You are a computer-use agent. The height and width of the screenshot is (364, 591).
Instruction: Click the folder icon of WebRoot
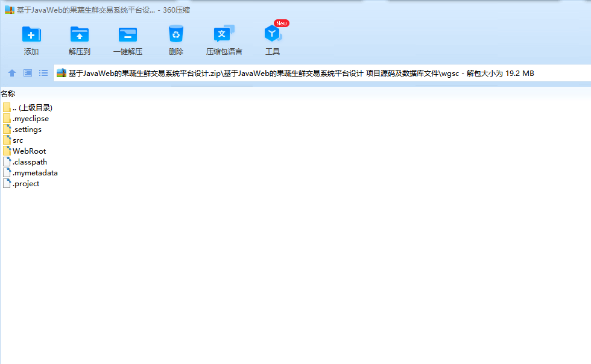click(7, 151)
